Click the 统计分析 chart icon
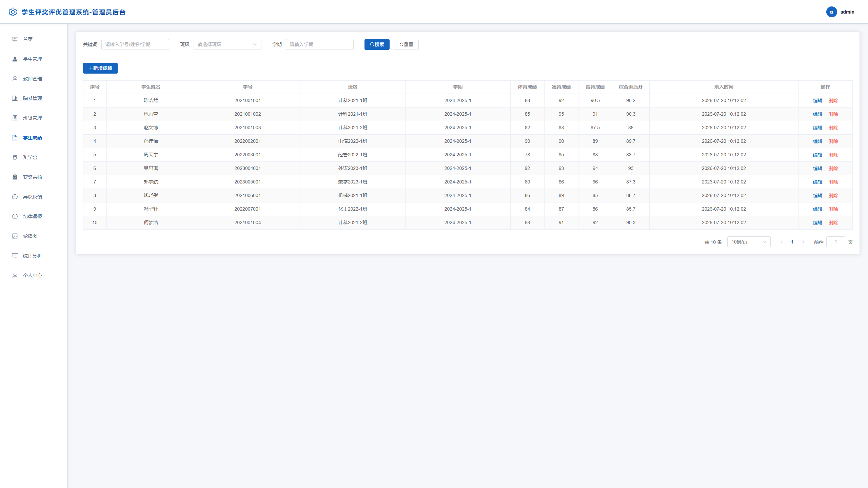Screen dimensions: 868x488 coord(15,256)
